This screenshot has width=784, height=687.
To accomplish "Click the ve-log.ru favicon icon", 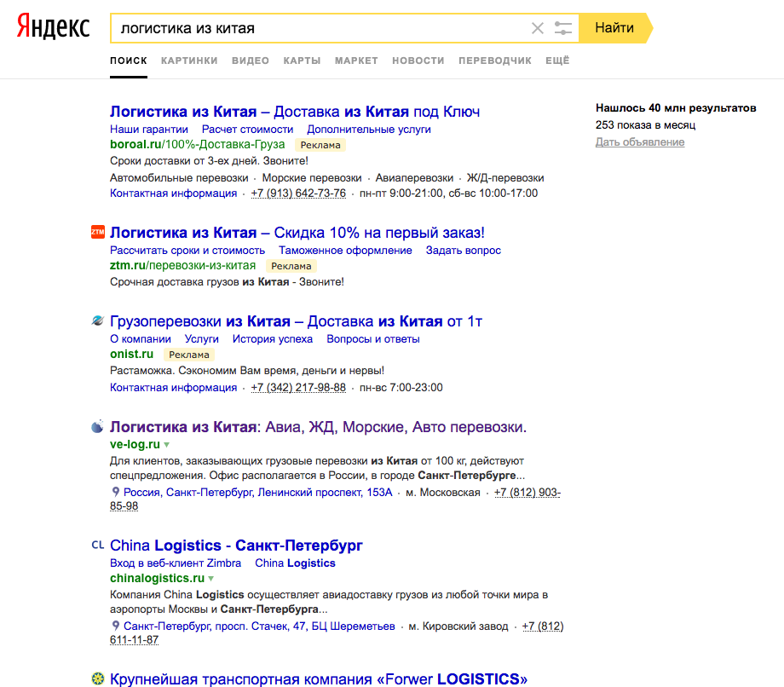I will [x=97, y=426].
